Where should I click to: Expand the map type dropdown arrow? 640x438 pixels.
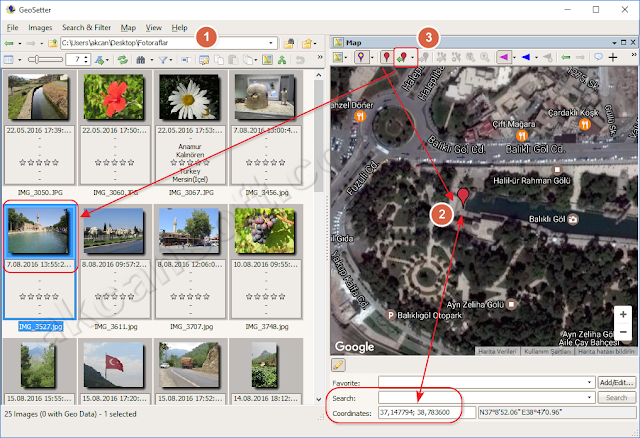[x=346, y=58]
